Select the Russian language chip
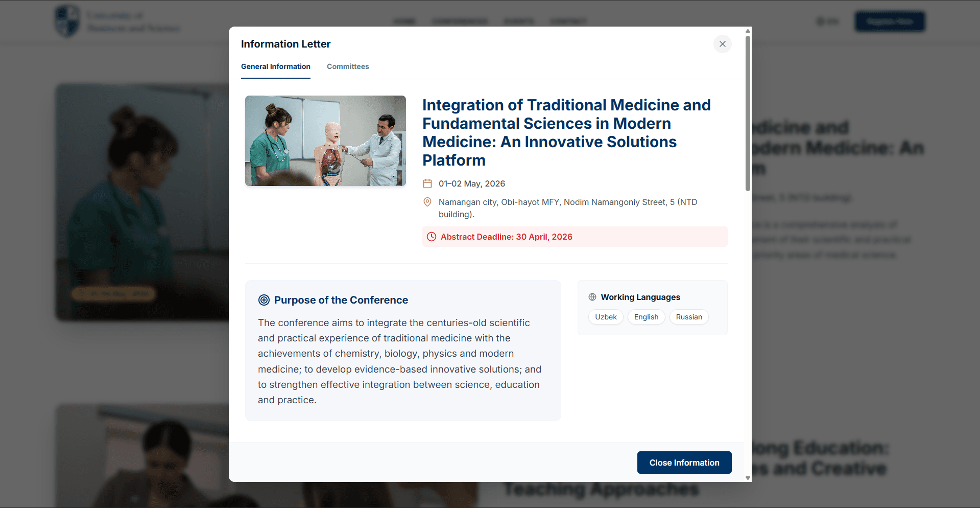The height and width of the screenshot is (508, 980). 689,317
